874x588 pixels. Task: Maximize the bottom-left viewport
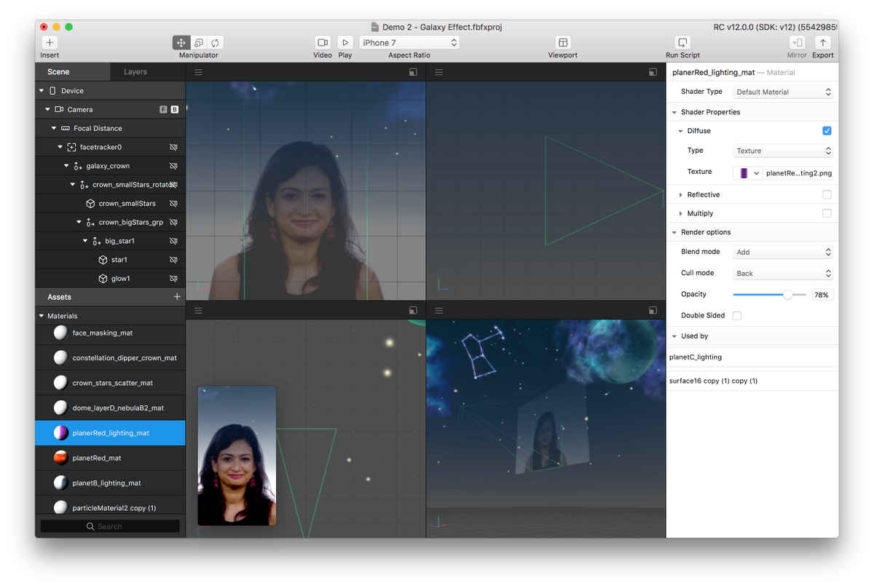click(x=413, y=311)
